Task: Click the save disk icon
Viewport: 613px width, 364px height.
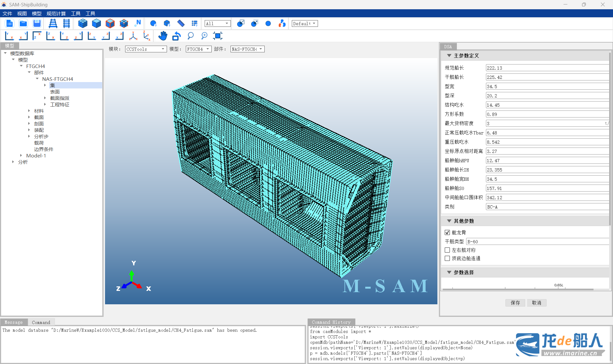Action: tap(37, 23)
